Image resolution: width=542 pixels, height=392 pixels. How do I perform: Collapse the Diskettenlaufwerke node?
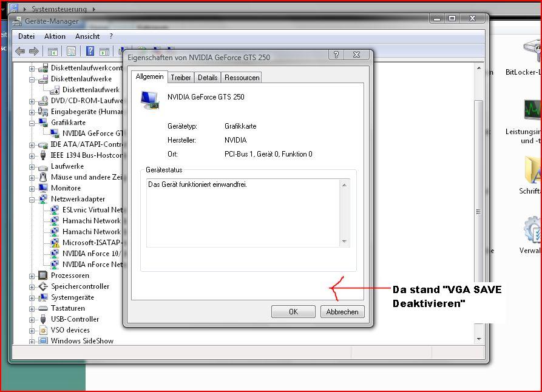(x=32, y=79)
